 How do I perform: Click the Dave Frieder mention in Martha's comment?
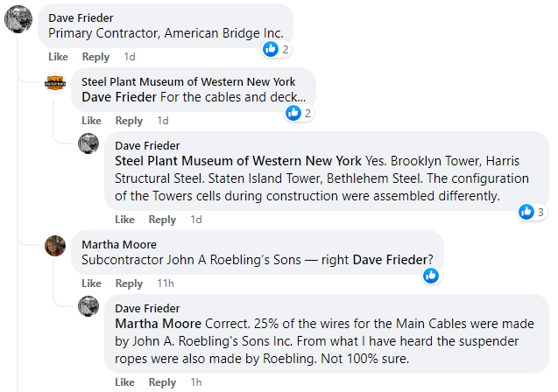pyautogui.click(x=389, y=259)
